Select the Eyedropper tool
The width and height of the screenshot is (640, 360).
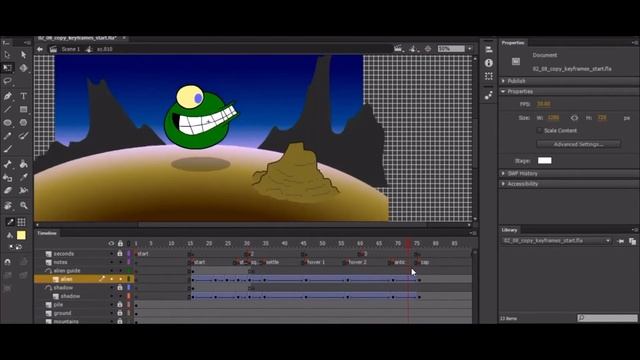click(x=23, y=178)
